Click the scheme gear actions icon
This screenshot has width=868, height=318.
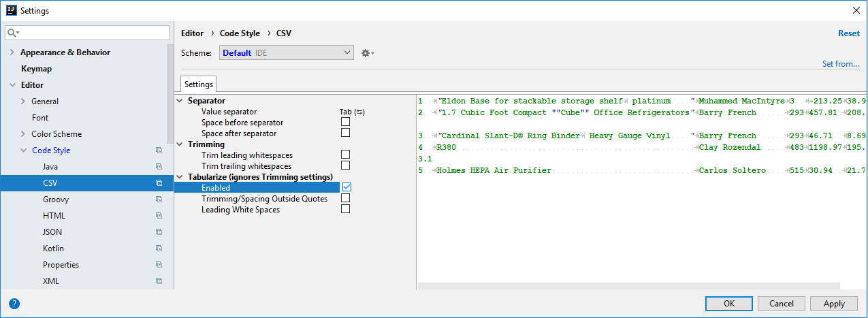pyautogui.click(x=368, y=53)
